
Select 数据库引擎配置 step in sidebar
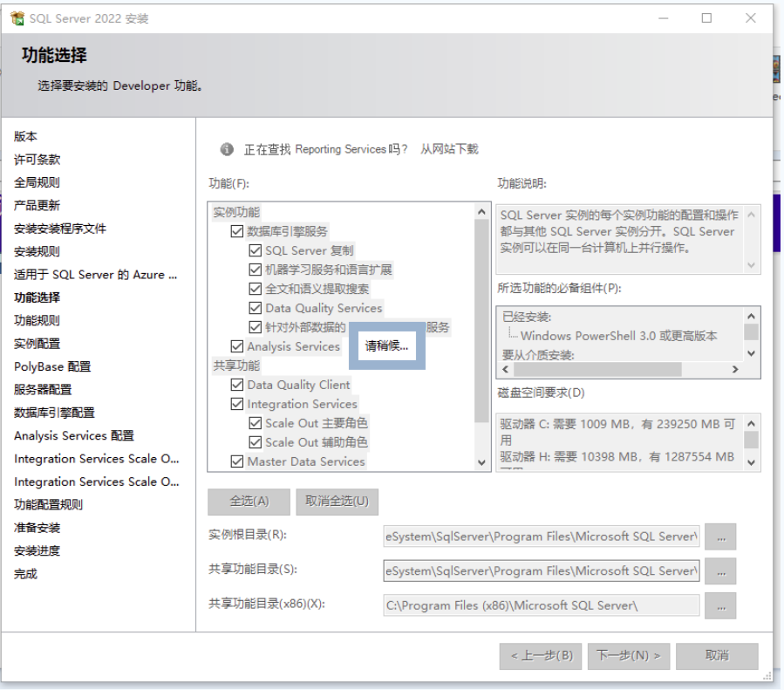[54, 413]
